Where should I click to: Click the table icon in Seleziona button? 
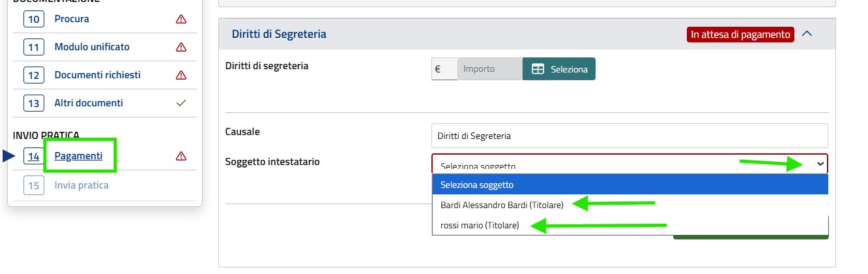538,68
